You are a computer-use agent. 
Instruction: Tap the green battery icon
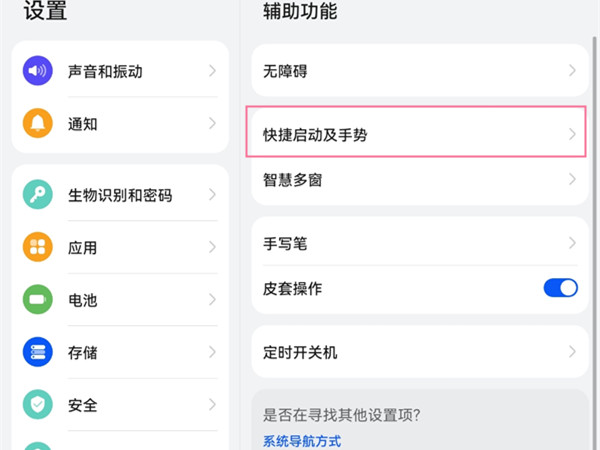38,299
